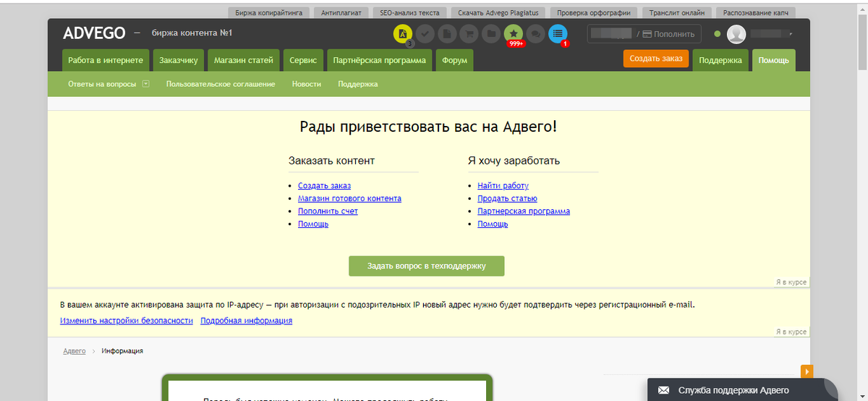This screenshot has width=868, height=401.
Task: Open Ответы на вопросы submenu item
Action: tap(102, 84)
